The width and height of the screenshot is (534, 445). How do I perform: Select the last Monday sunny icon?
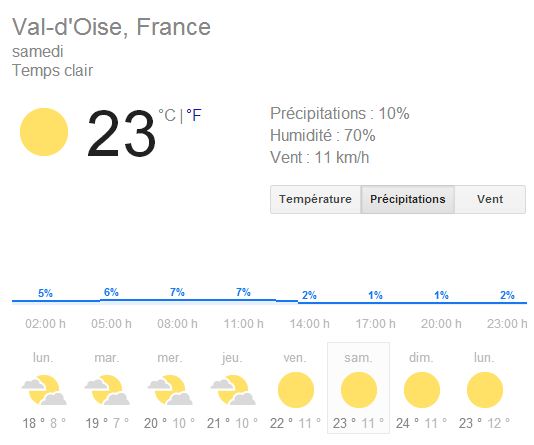485,390
